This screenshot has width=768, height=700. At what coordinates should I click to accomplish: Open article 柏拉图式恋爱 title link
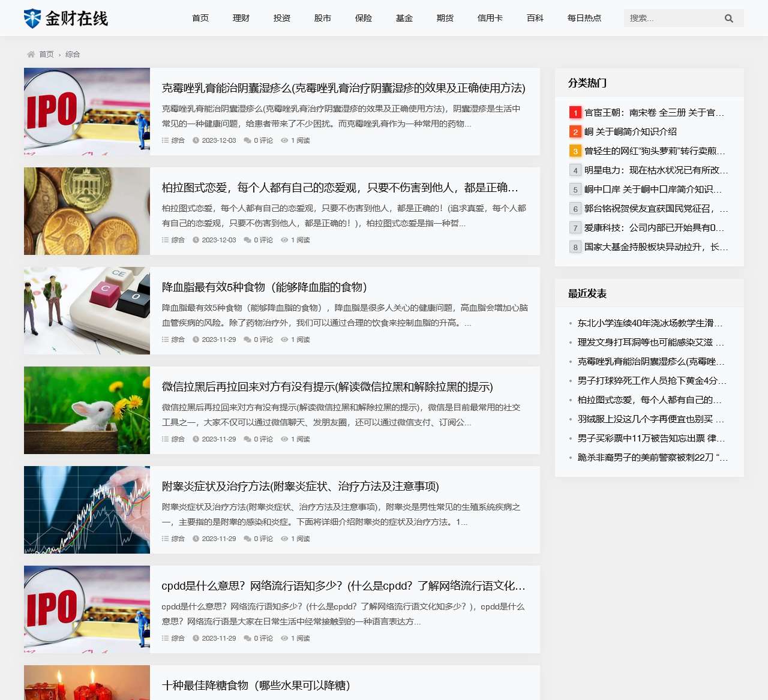coord(340,188)
